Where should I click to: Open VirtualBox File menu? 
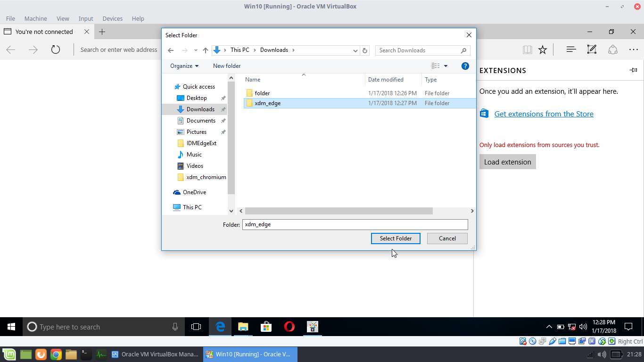click(10, 18)
